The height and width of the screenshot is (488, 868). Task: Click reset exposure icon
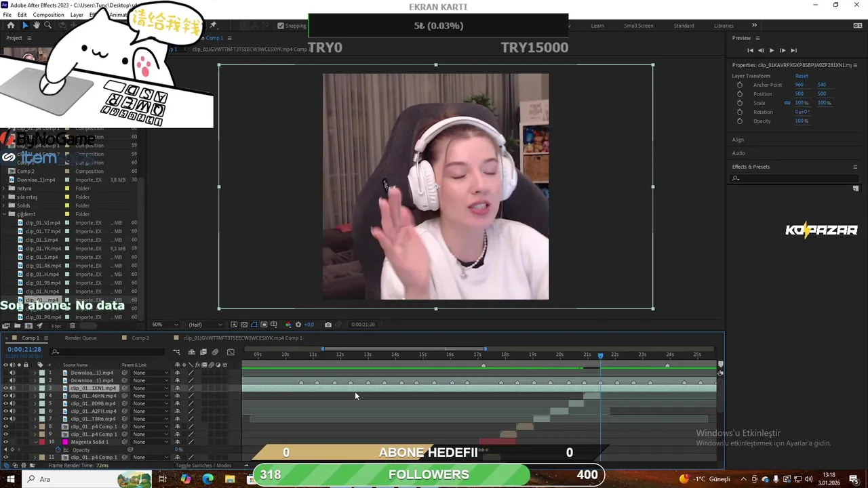(x=298, y=325)
